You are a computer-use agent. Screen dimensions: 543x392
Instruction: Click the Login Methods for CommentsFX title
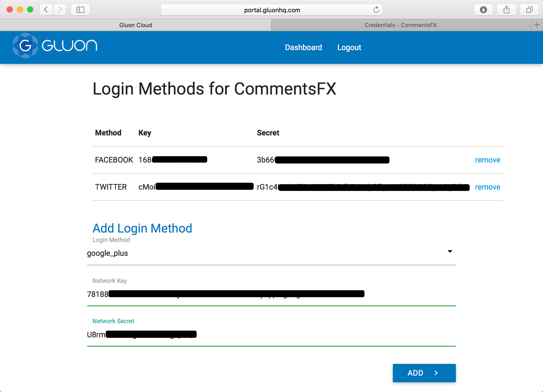214,89
